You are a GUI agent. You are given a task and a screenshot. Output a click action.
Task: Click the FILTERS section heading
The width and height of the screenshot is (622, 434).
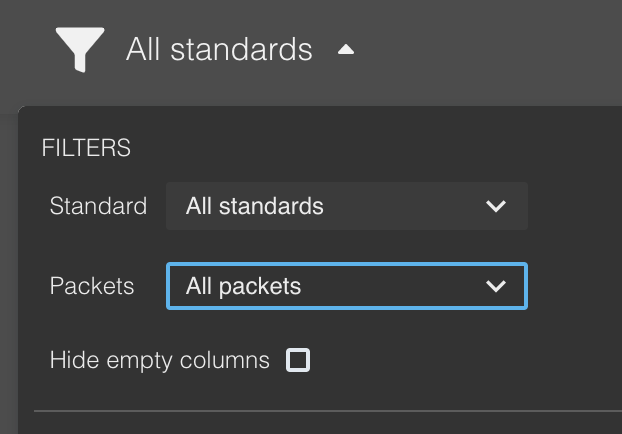click(86, 148)
